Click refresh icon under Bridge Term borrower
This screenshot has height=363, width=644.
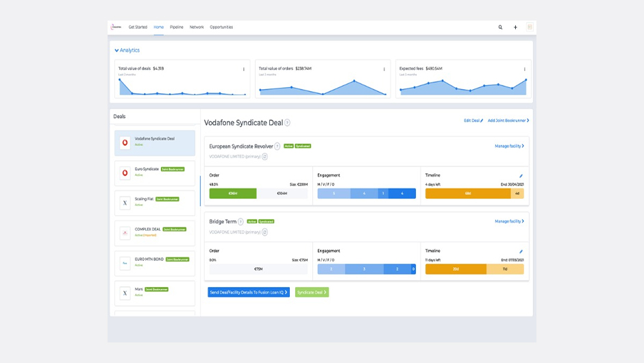click(265, 232)
